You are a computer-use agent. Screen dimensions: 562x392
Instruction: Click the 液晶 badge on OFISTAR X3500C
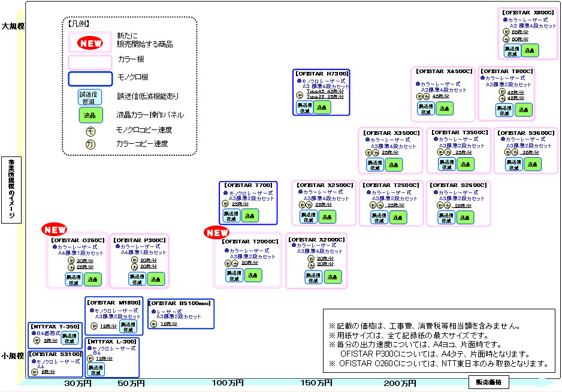click(394, 165)
